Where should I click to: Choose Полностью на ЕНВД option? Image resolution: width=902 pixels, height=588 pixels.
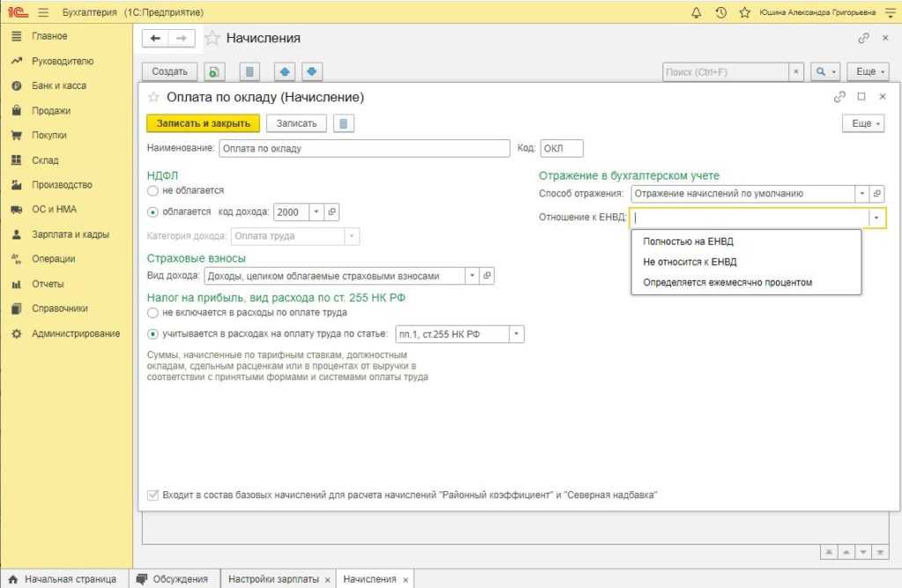tap(688, 241)
